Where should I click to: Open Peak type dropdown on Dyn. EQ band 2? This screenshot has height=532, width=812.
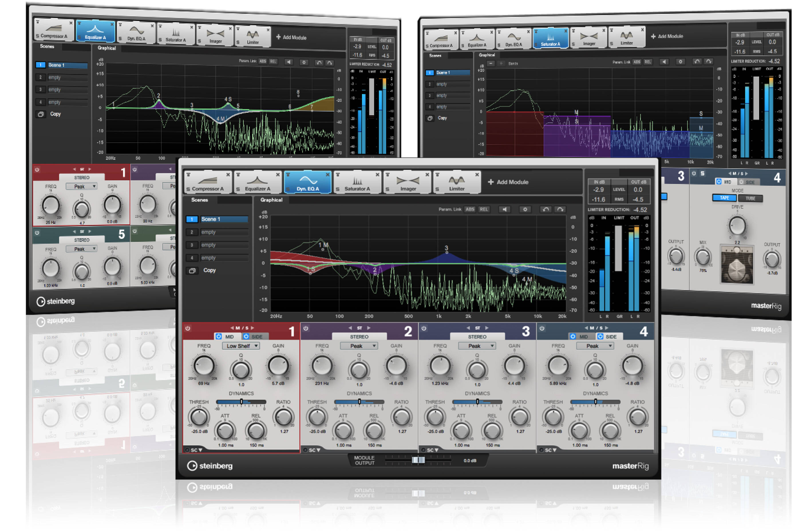coord(359,346)
